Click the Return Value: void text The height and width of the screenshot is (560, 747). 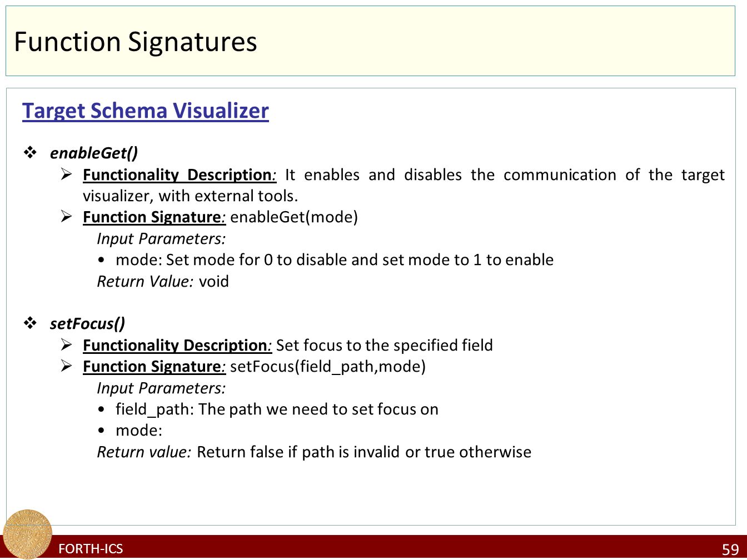click(x=163, y=282)
